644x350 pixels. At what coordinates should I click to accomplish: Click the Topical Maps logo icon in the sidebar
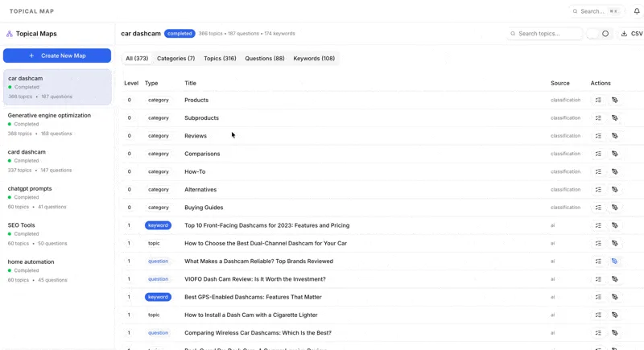[x=10, y=34]
